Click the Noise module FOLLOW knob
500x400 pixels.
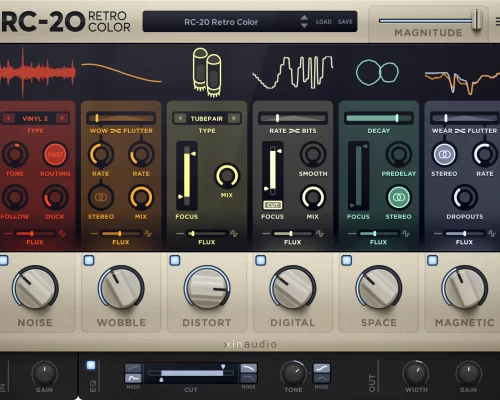coord(15,197)
